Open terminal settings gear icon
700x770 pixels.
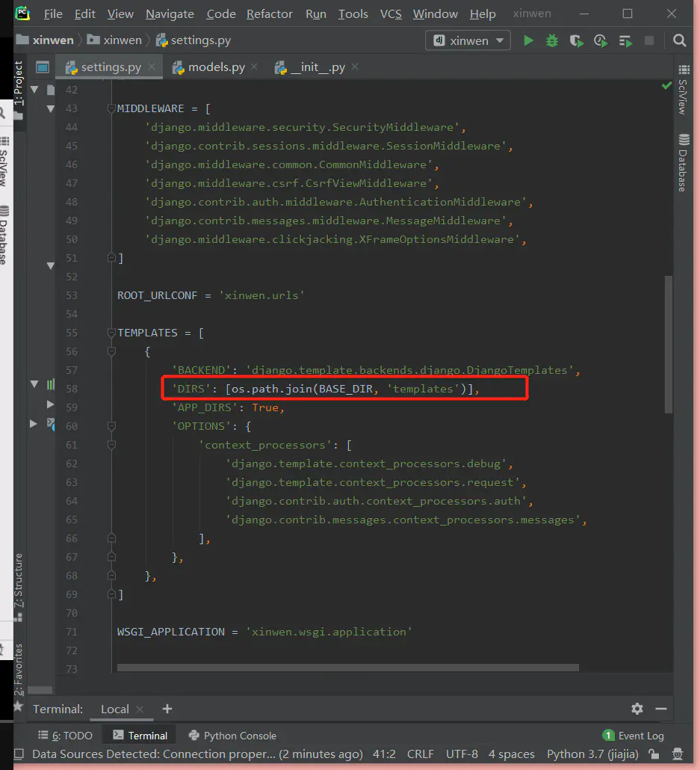tap(637, 709)
